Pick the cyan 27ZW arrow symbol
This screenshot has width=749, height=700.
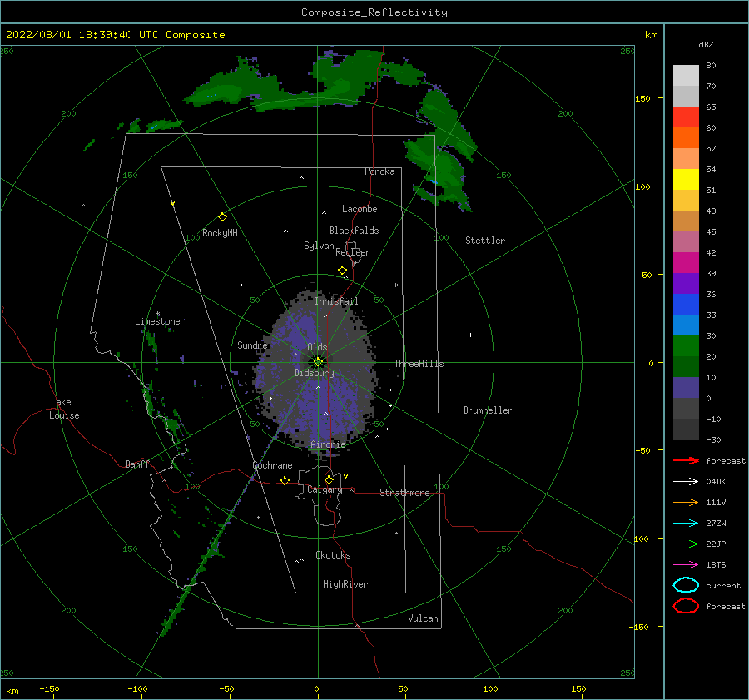point(686,524)
